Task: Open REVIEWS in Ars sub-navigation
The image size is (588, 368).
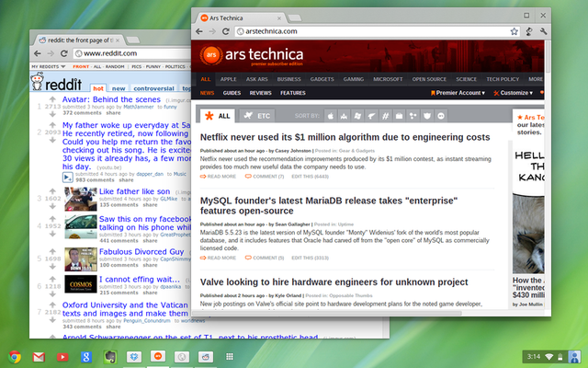Action: click(260, 93)
